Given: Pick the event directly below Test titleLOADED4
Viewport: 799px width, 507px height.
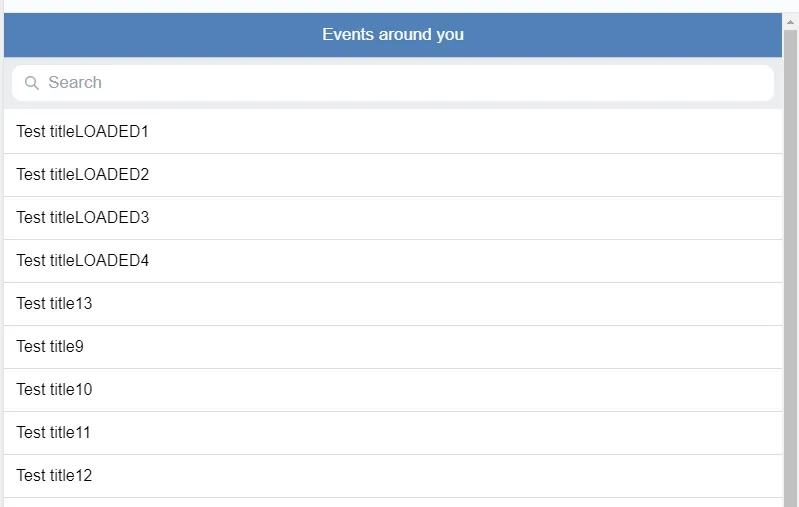Looking at the screenshot, I should 54,303.
